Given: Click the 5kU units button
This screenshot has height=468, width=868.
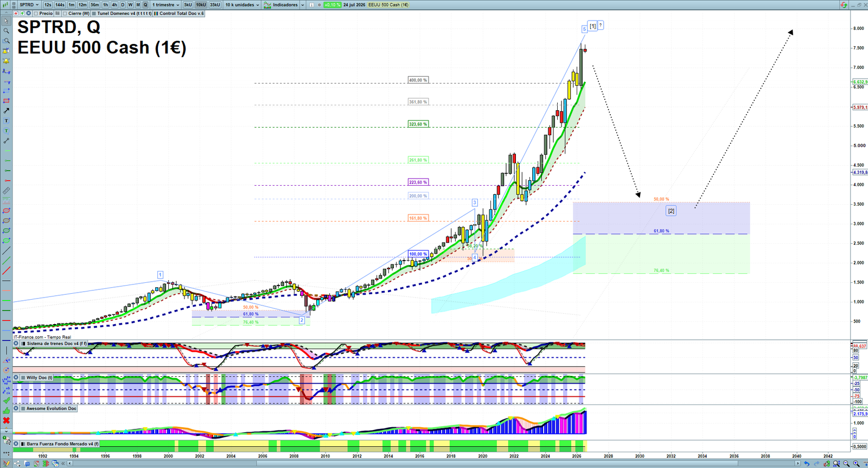Looking at the screenshot, I should [x=188, y=5].
